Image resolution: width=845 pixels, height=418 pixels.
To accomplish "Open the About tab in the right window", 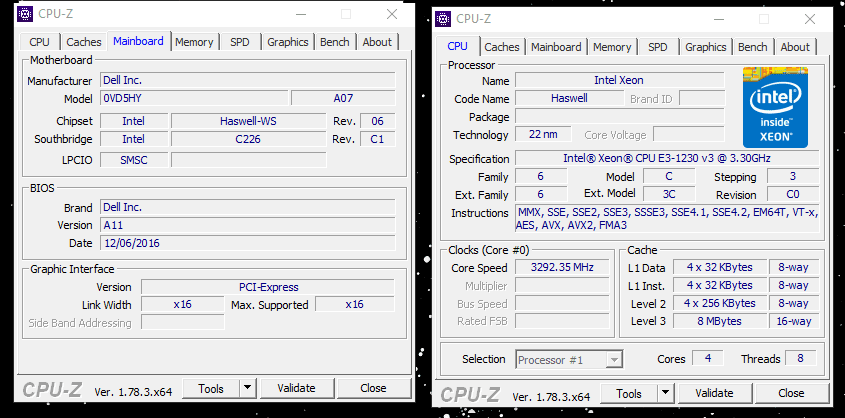I will tap(795, 47).
